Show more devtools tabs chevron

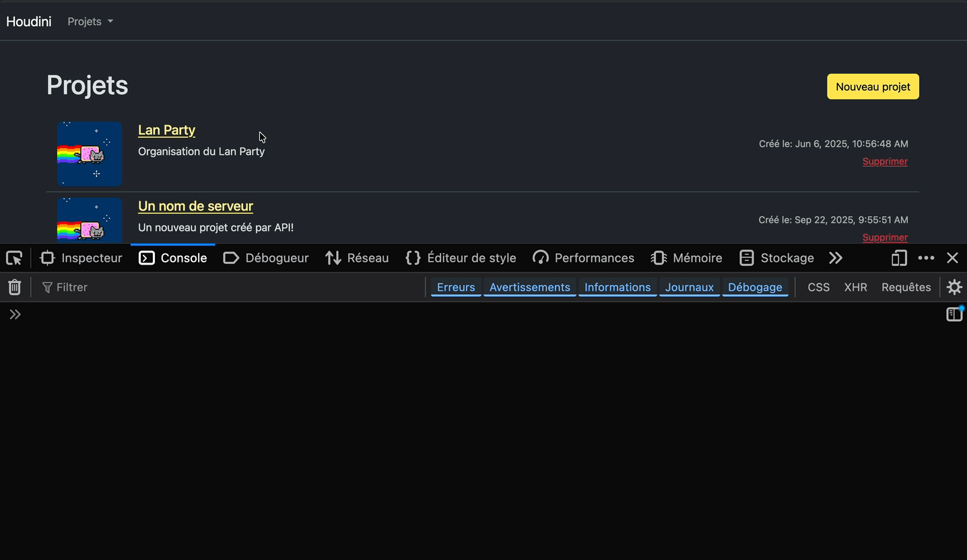(836, 258)
